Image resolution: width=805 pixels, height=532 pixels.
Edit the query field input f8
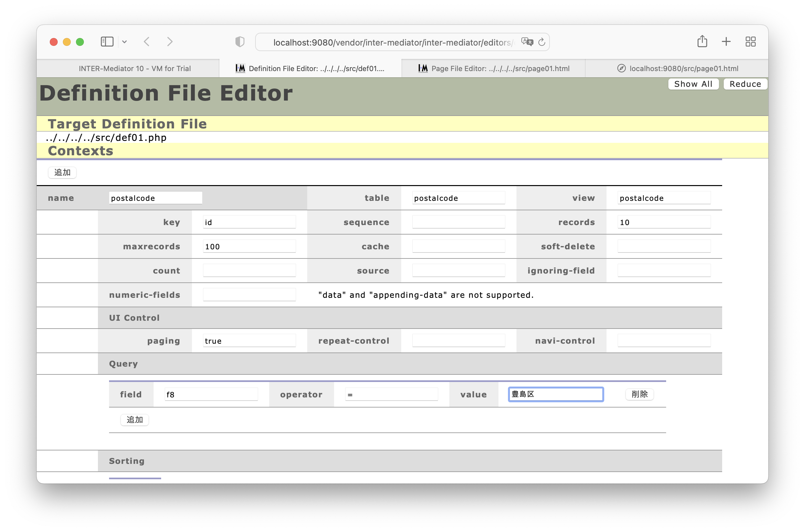pyautogui.click(x=211, y=394)
